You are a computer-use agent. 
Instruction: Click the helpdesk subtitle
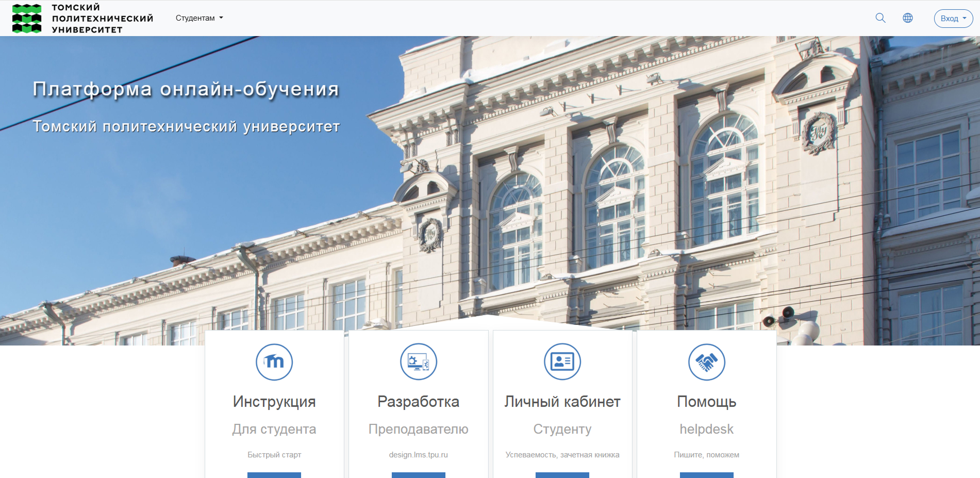[707, 429]
